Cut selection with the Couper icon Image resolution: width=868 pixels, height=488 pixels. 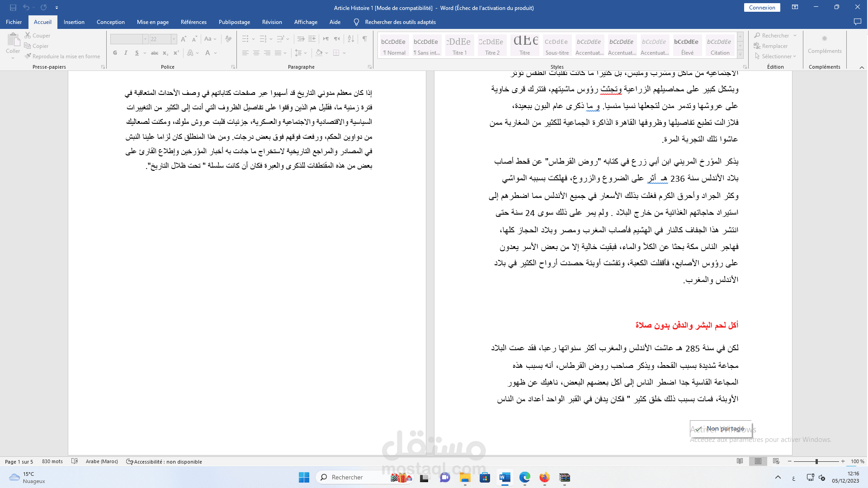38,35
